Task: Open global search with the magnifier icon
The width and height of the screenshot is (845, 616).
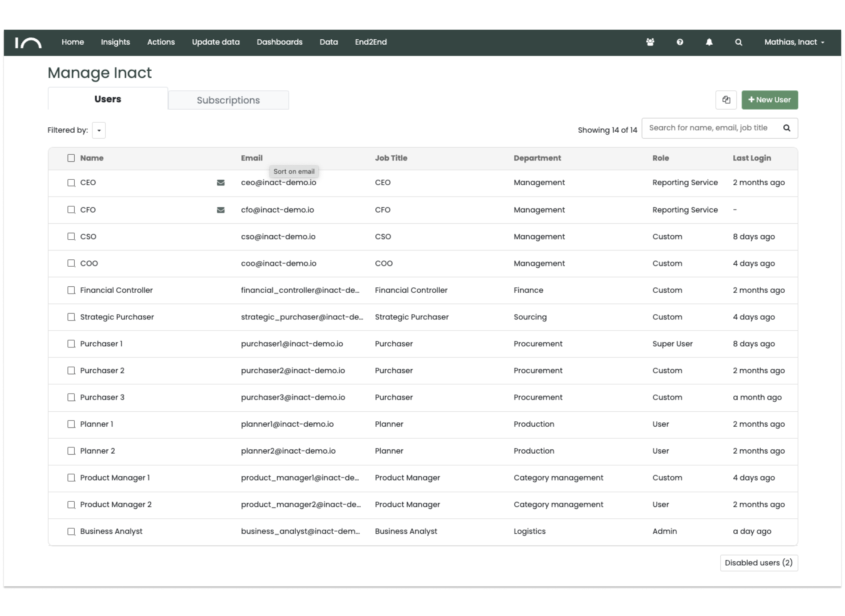Action: [739, 42]
